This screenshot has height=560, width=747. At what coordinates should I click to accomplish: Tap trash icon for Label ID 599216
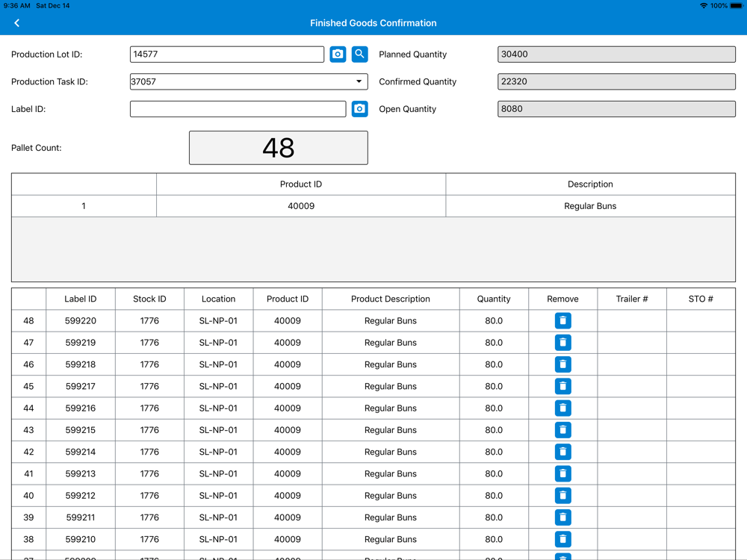point(562,408)
